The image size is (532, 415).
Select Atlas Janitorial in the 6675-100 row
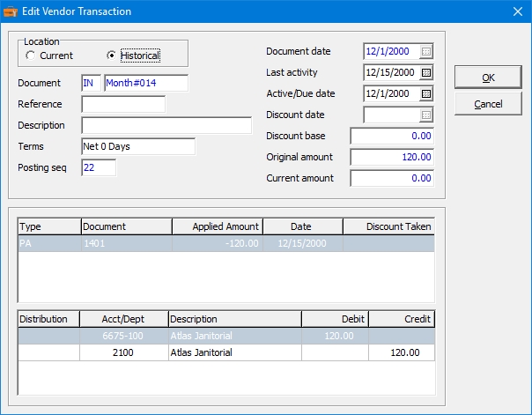(235, 336)
